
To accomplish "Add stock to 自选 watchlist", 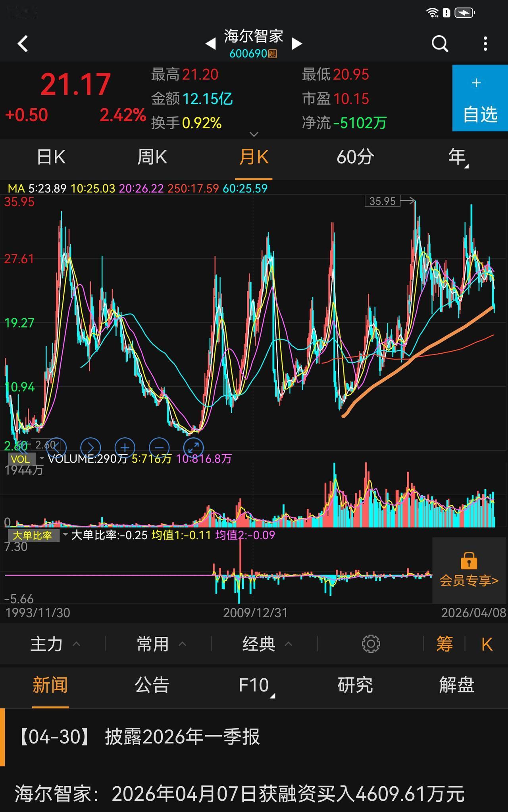I will 480,98.
